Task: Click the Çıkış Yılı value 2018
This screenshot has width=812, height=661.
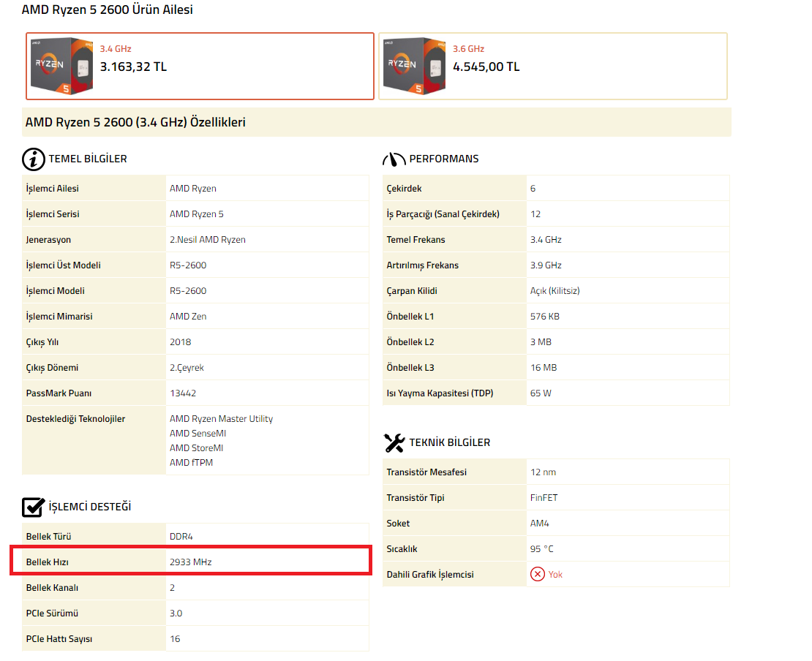Action: point(180,342)
